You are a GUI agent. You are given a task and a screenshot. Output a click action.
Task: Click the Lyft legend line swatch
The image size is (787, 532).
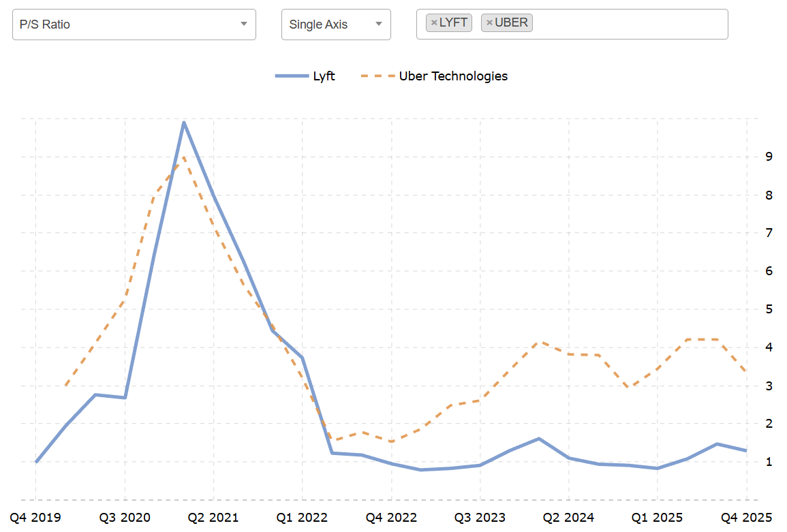pyautogui.click(x=292, y=76)
